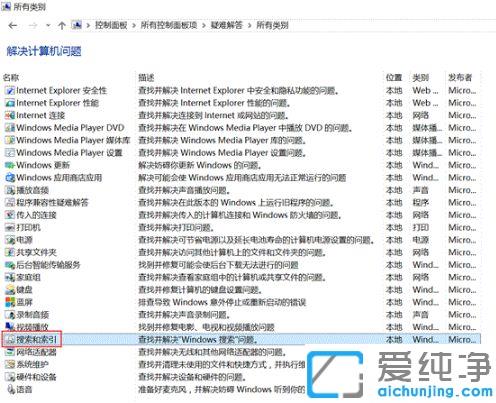Screen dimensions: 496x403
Task: Select the 打印机 printer icon
Action: click(10, 228)
